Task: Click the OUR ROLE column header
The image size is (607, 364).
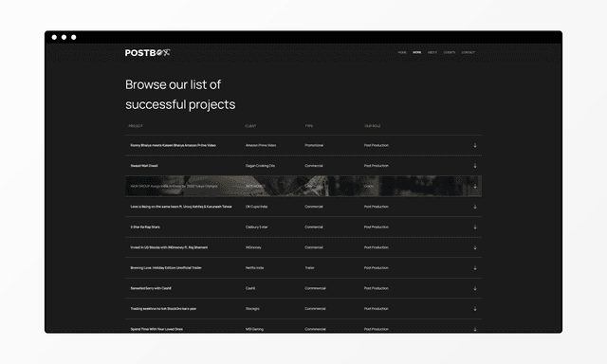Action: click(x=373, y=126)
